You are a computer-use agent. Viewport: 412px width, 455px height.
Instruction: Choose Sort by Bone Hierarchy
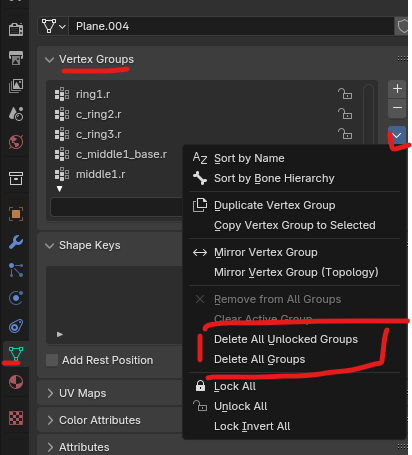click(x=274, y=178)
